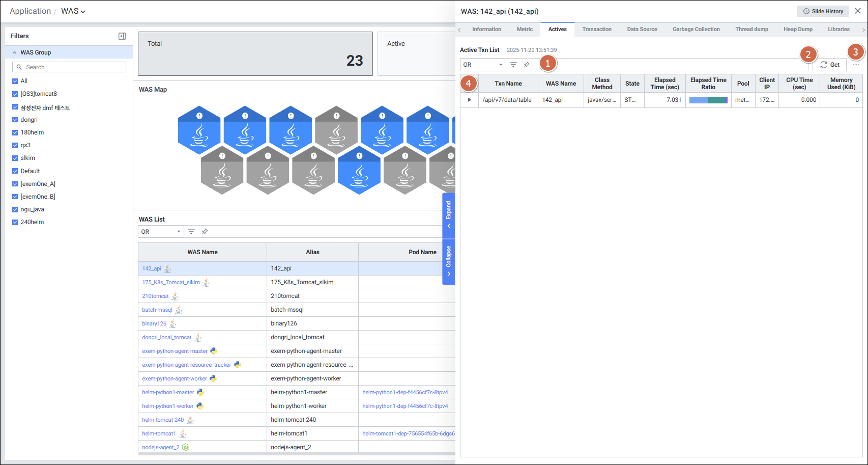Click the Get refresh button

coord(829,65)
